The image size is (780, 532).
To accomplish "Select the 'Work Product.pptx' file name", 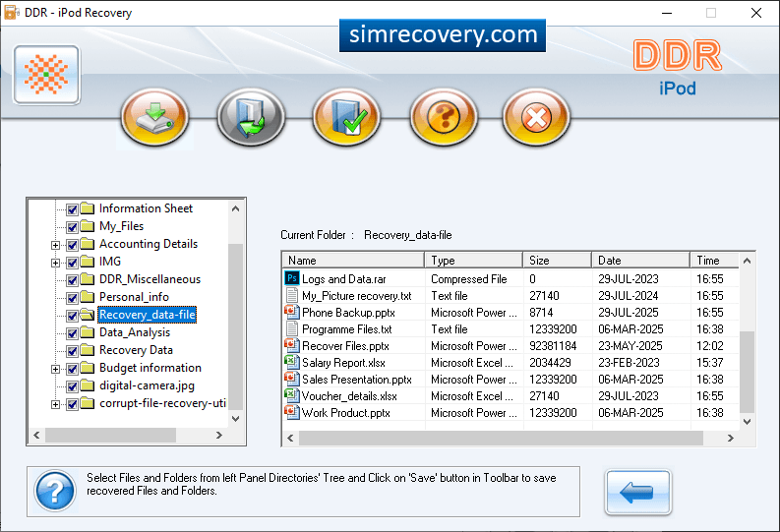I will [345, 413].
